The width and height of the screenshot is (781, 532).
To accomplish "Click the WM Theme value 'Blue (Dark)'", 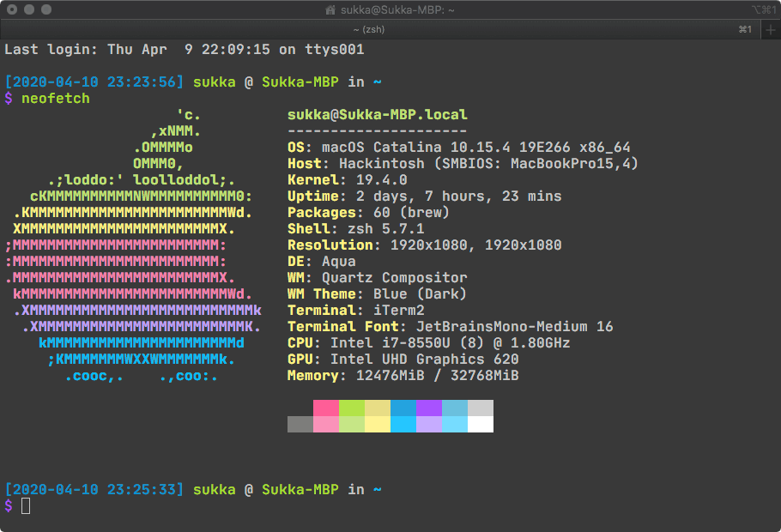I will click(420, 294).
